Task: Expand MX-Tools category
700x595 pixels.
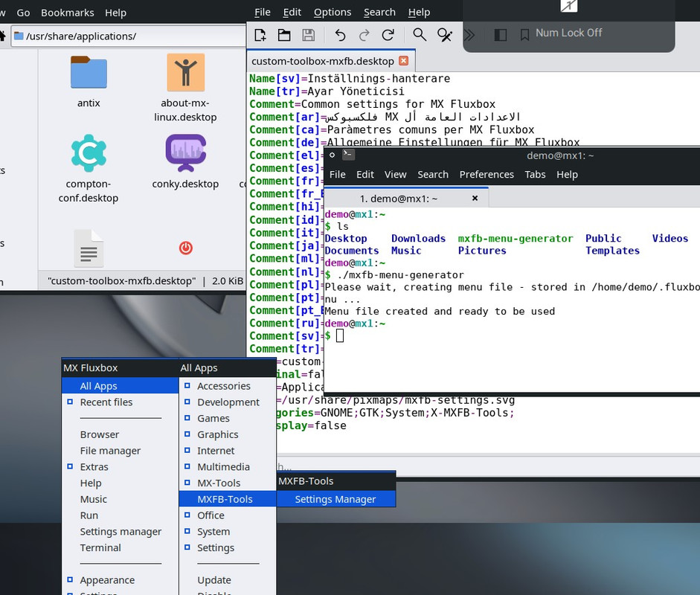Action: [228, 483]
